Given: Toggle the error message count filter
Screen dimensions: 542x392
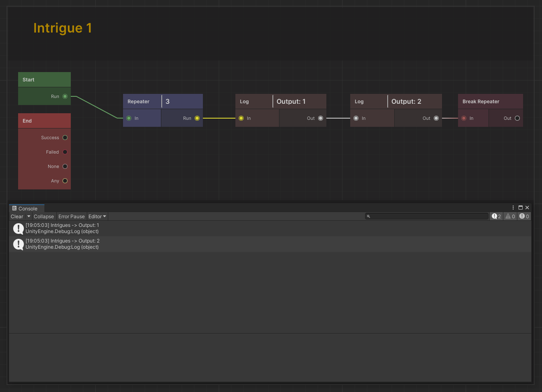Looking at the screenshot, I should [x=524, y=216].
